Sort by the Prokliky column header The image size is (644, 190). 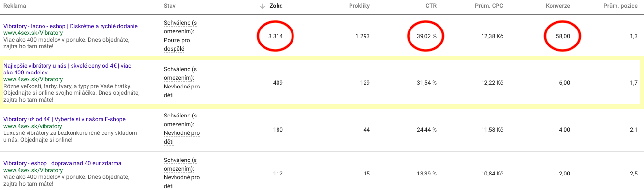(x=359, y=6)
